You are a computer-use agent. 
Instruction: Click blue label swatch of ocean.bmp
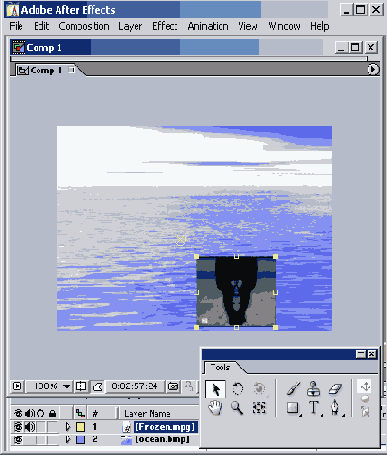(x=80, y=440)
